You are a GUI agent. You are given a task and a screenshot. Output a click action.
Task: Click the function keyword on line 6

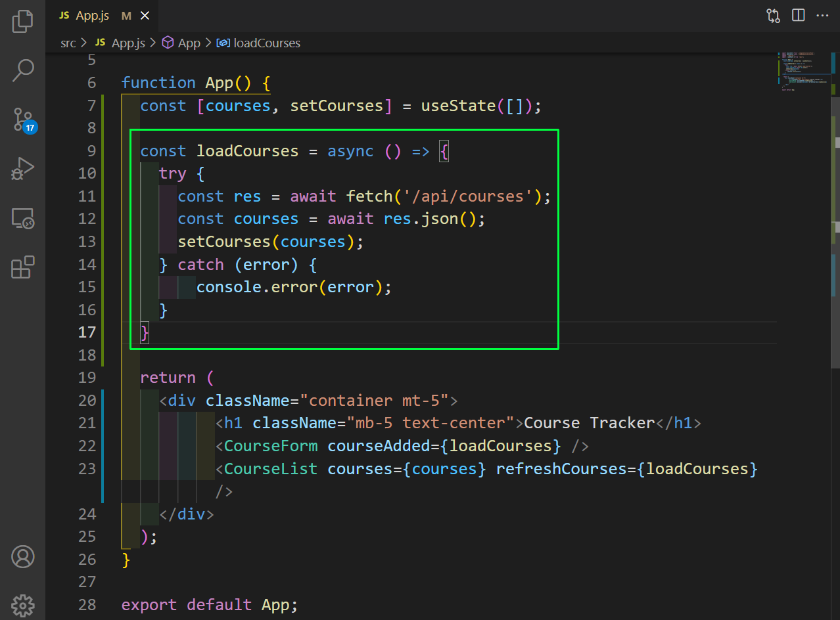[x=158, y=83]
